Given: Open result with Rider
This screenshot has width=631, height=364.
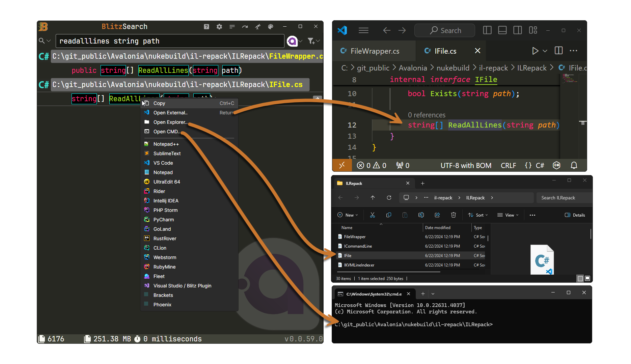Looking at the screenshot, I should point(189,191).
